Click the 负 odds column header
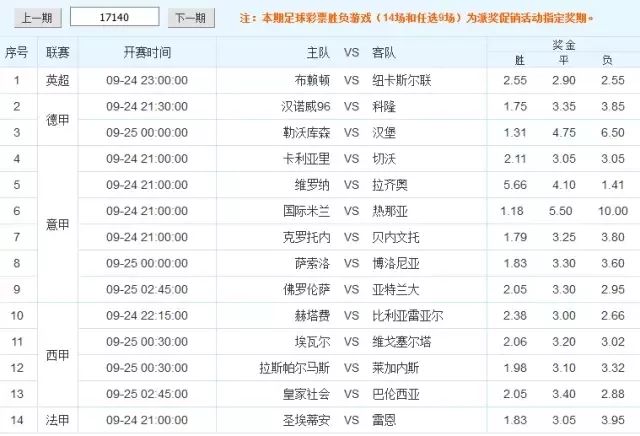This screenshot has width=640, height=436. pyautogui.click(x=607, y=60)
